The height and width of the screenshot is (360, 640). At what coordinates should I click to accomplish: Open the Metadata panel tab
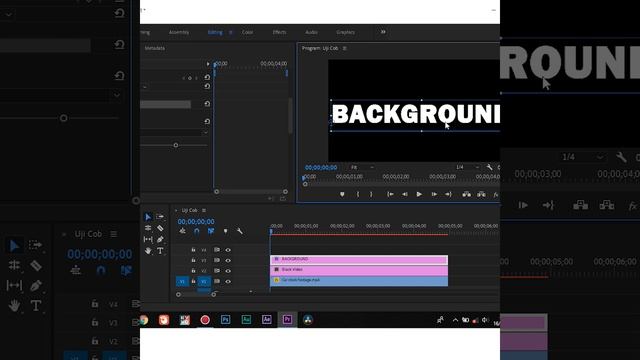point(154,48)
